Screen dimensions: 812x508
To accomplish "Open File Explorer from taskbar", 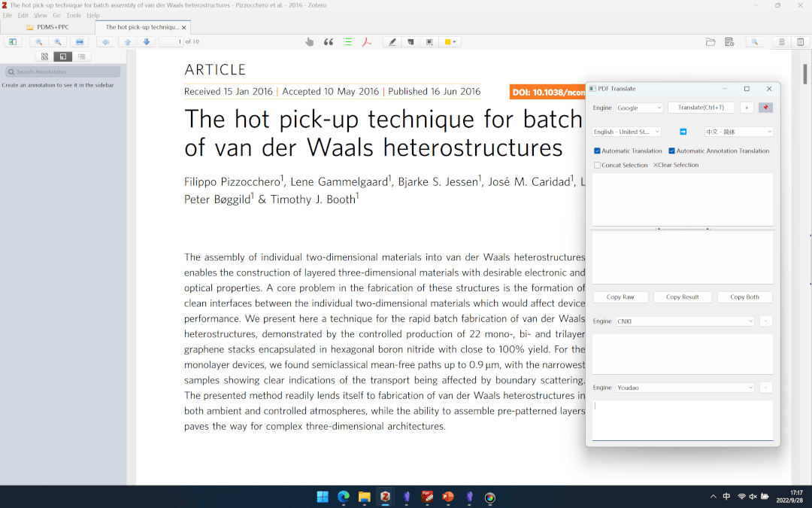I will click(x=364, y=497).
